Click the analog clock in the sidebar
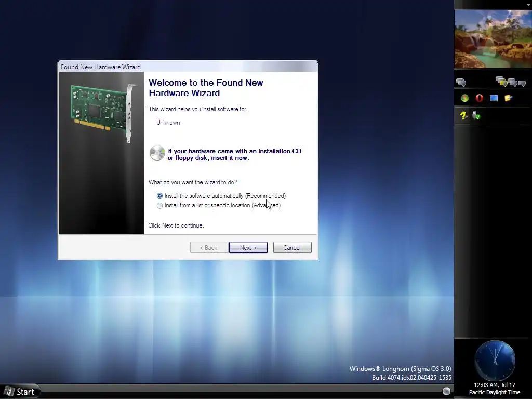The height and width of the screenshot is (399, 532). (x=495, y=361)
